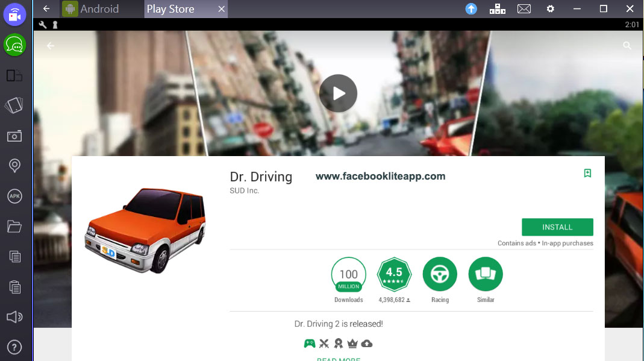The height and width of the screenshot is (361, 644).
Task: Click 'Dr. Driving 2 is released!' text
Action: 339,324
